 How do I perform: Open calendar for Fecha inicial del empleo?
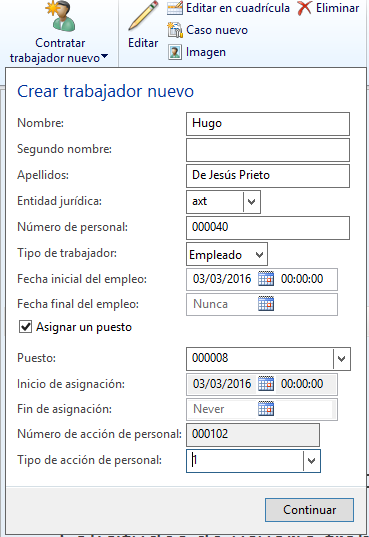266,278
